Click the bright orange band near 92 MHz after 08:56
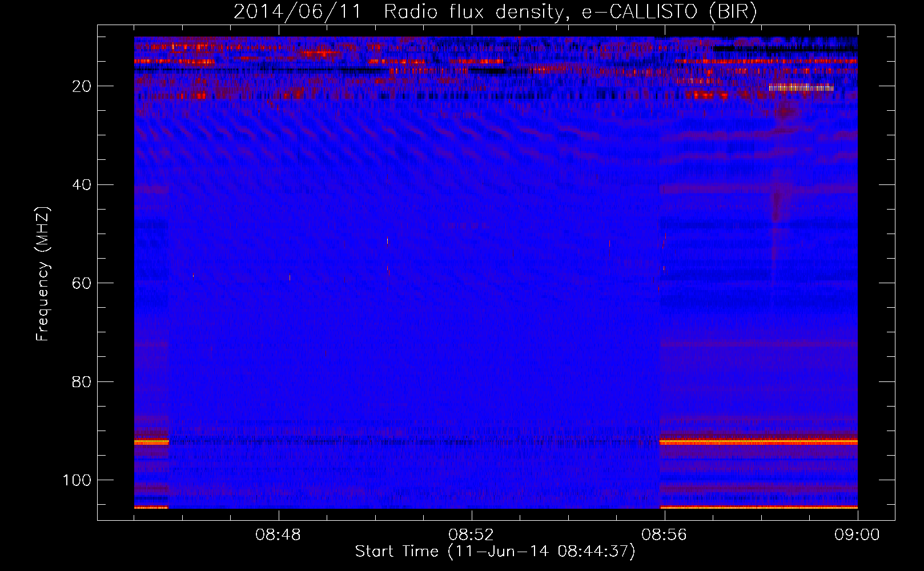 pos(758,442)
